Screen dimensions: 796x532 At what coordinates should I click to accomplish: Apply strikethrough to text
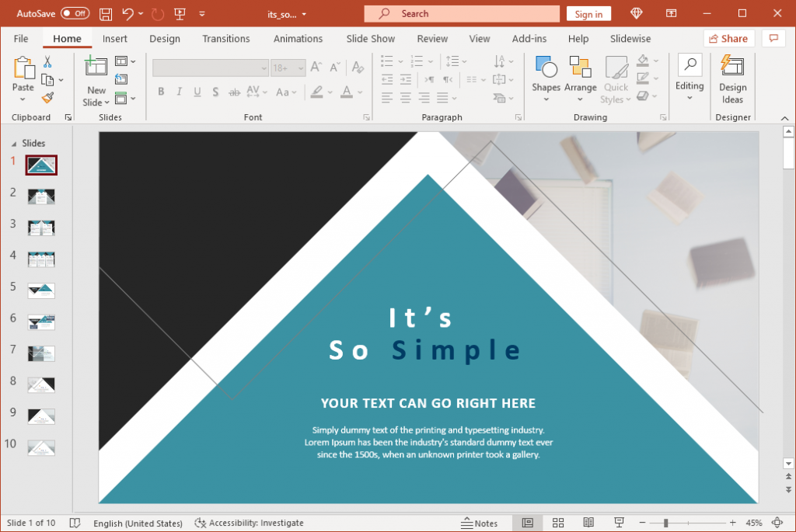[234, 92]
